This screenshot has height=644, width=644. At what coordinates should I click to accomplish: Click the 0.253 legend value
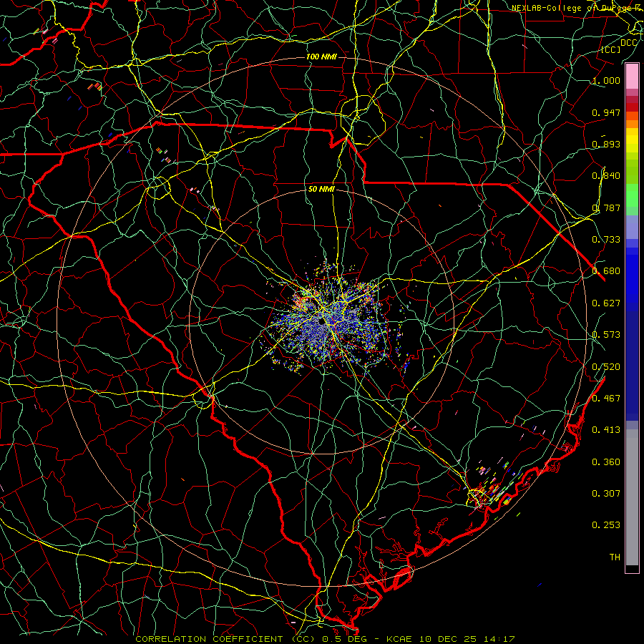606,525
